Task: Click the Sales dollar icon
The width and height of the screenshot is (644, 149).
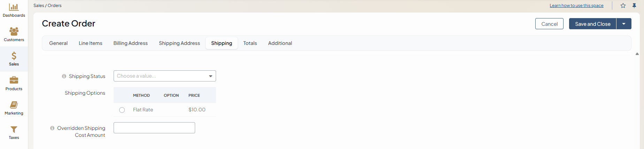Action: click(x=14, y=56)
